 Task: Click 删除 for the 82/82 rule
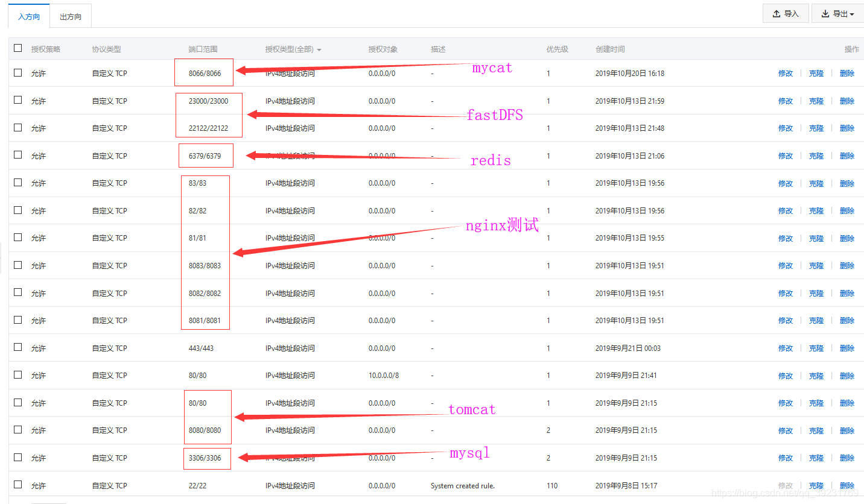[847, 211]
